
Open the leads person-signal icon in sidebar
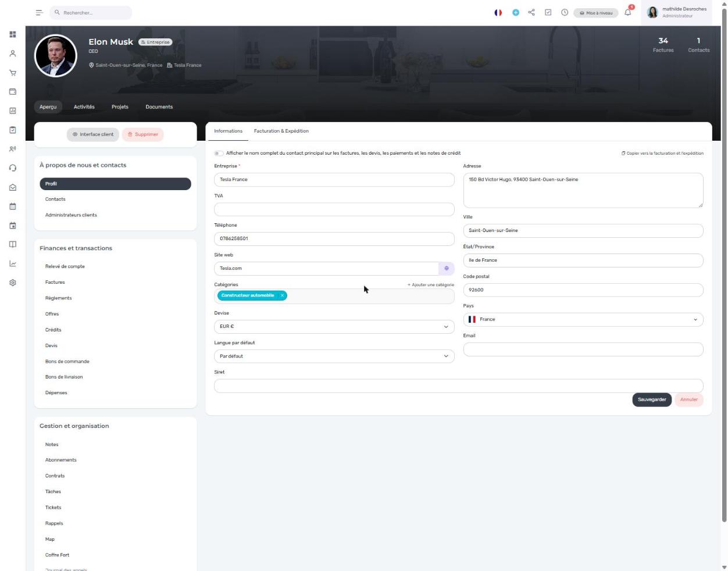13,149
